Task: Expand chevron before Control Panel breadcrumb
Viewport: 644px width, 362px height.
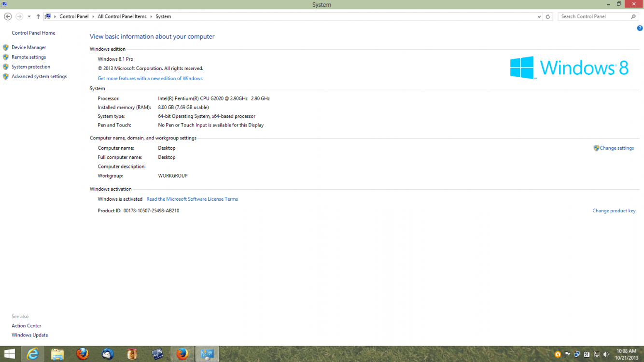Action: coord(55,16)
